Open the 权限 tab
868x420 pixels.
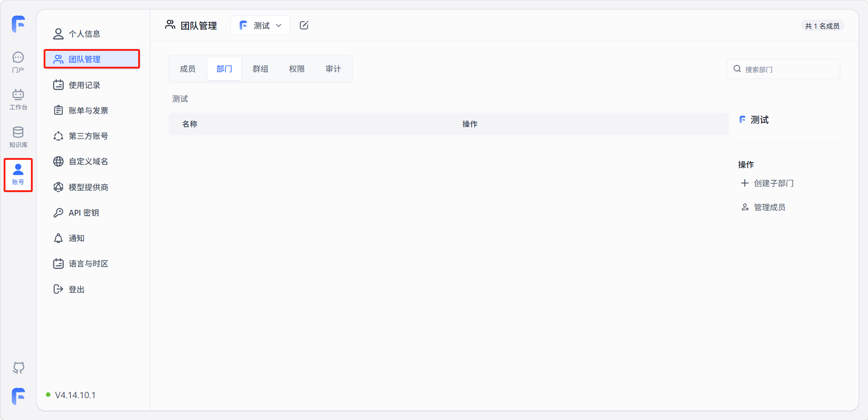click(x=297, y=69)
